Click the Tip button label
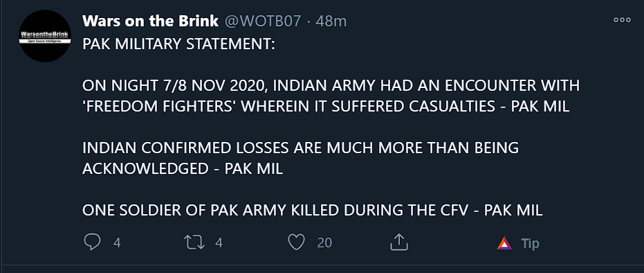The width and height of the screenshot is (644, 273). point(531,243)
